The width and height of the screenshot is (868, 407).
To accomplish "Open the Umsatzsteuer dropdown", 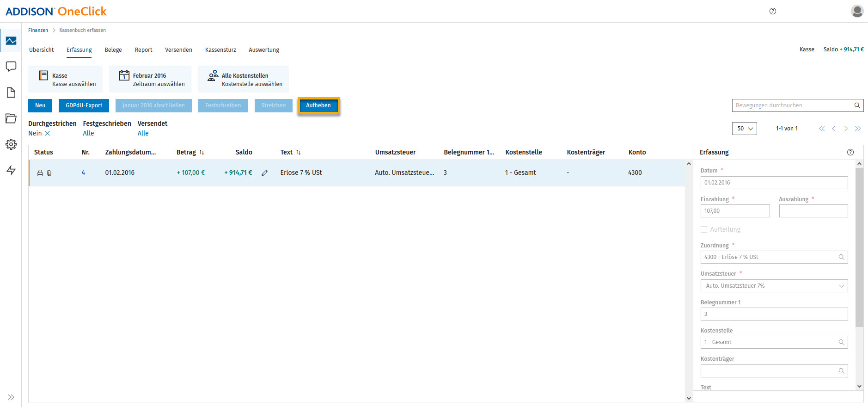I will pyautogui.click(x=774, y=286).
